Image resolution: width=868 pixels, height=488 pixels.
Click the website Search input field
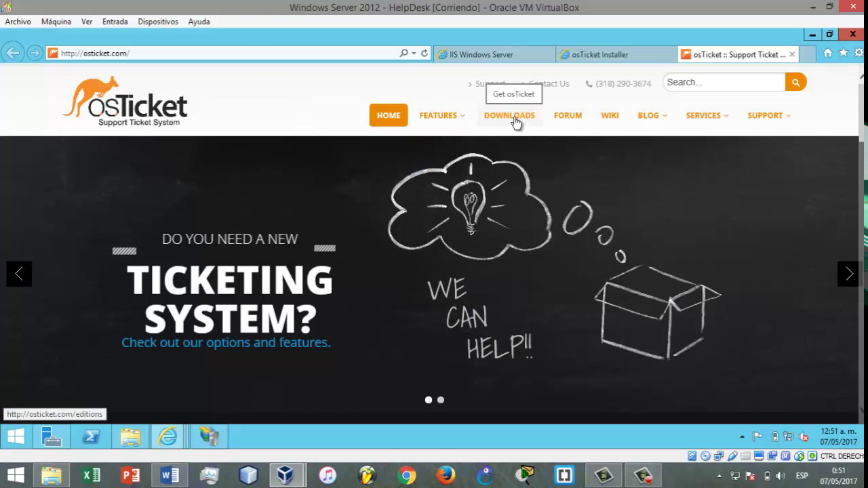pyautogui.click(x=724, y=82)
